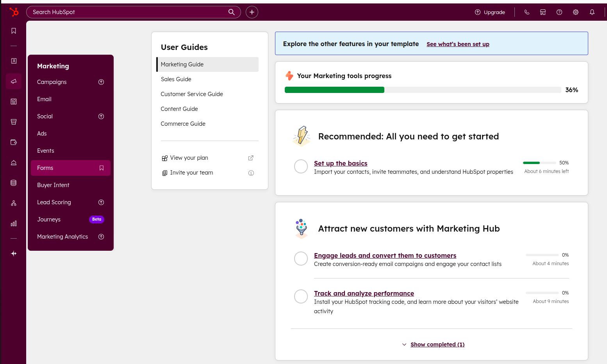Viewport: 607px width, 364px height.
Task: Click Set up the basics 50% progress bar
Action: (539, 163)
